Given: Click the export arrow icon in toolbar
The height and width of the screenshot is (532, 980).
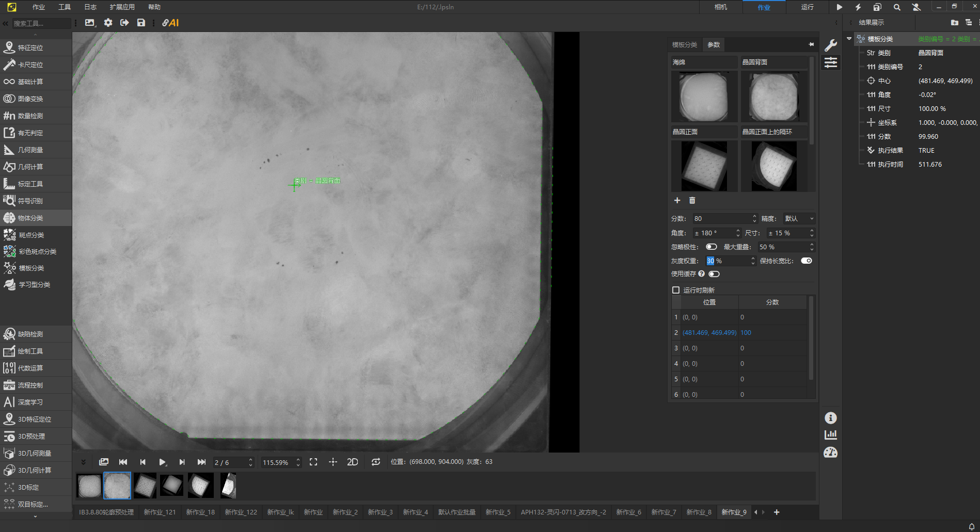Looking at the screenshot, I should [x=124, y=23].
